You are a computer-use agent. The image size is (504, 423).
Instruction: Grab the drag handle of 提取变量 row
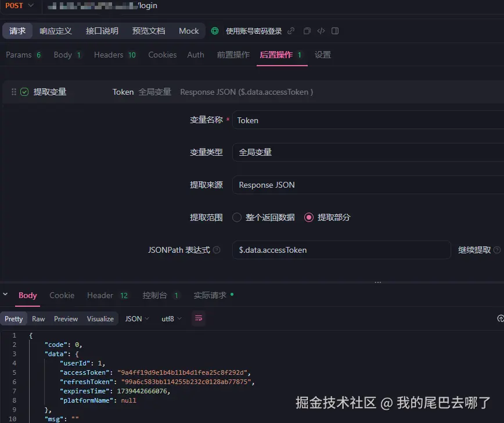pos(13,92)
